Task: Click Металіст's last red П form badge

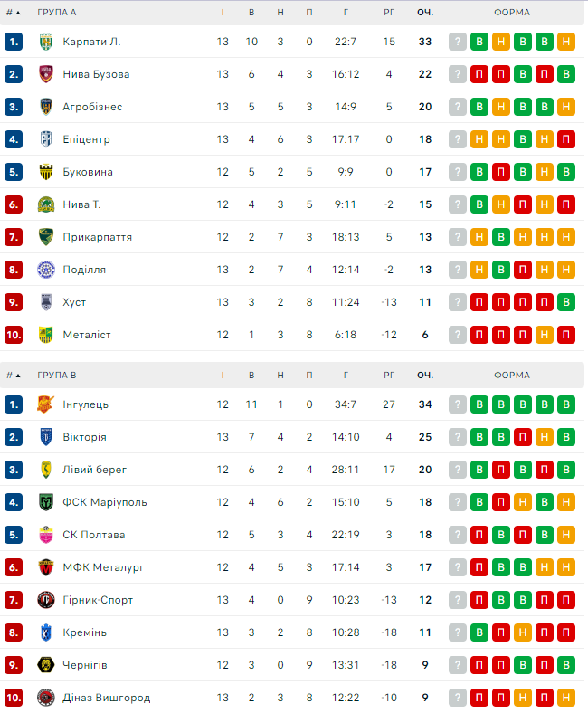Action: click(566, 335)
